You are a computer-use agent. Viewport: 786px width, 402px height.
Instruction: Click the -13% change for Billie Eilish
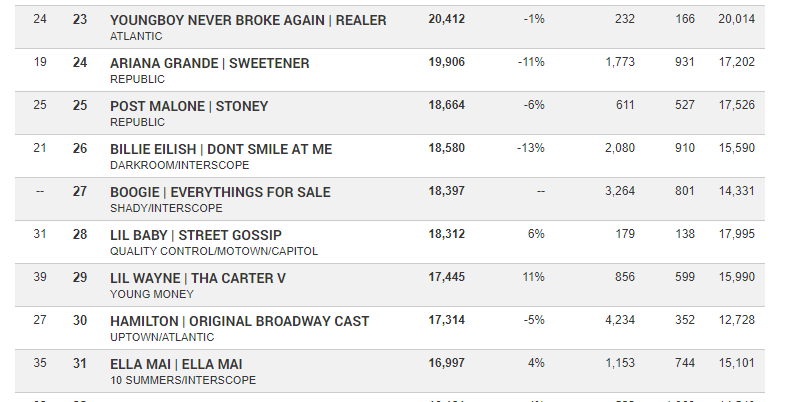[531, 148]
